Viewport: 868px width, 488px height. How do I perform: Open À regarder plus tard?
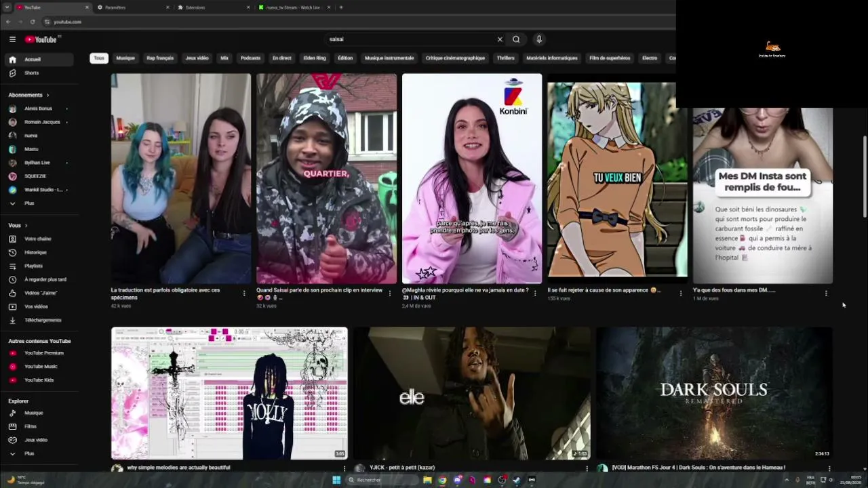coord(40,279)
